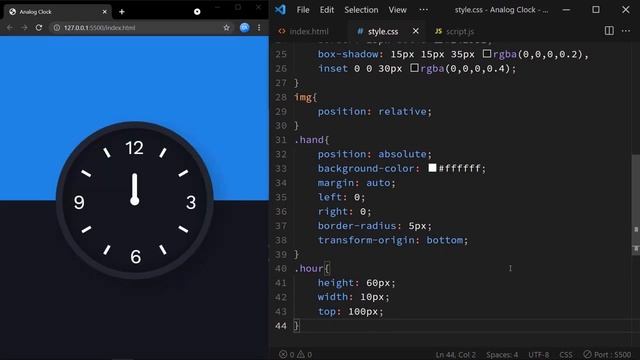Screen dimensions: 640x360
Task: Change indentation via Spaces: 4
Action: click(502, 355)
